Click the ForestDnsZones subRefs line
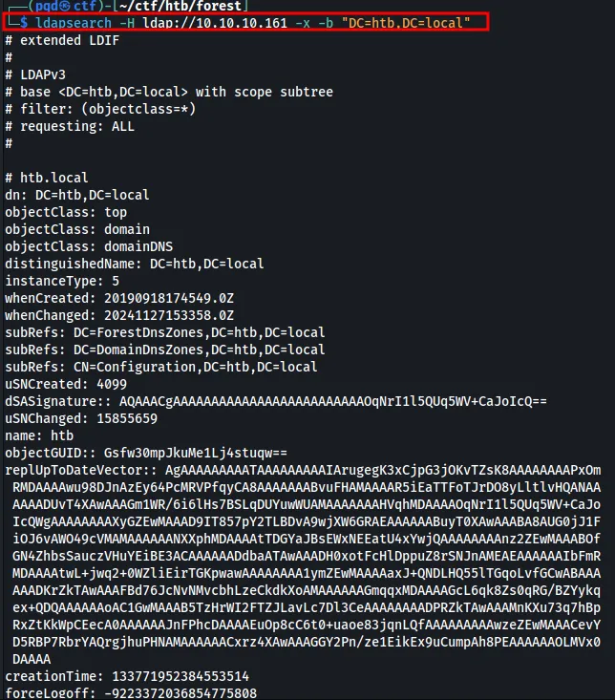The height and width of the screenshot is (700, 615). coord(164,332)
